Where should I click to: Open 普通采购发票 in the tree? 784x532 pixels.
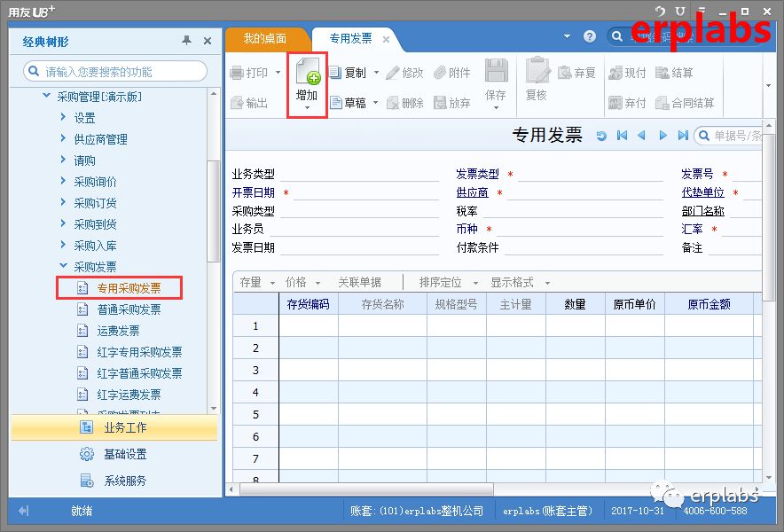coord(129,309)
